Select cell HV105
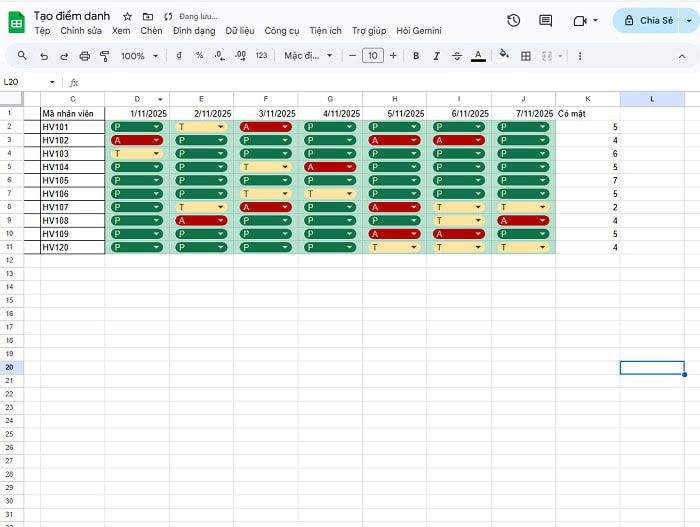This screenshot has height=527, width=700. click(73, 180)
